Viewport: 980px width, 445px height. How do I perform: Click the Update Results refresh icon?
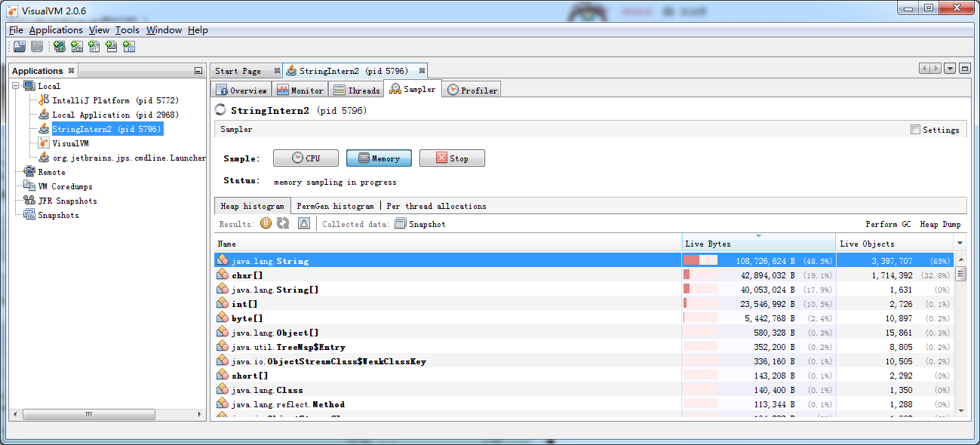(x=283, y=223)
